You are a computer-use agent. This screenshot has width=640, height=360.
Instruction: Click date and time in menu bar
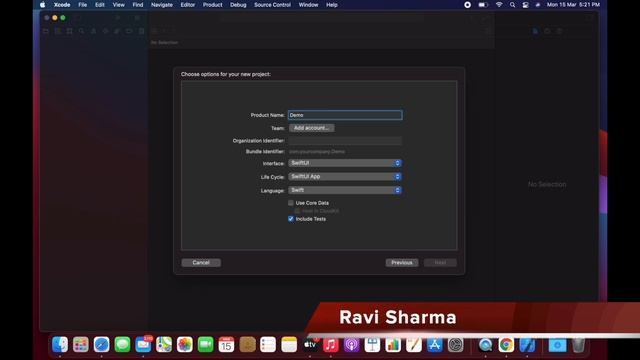(573, 5)
